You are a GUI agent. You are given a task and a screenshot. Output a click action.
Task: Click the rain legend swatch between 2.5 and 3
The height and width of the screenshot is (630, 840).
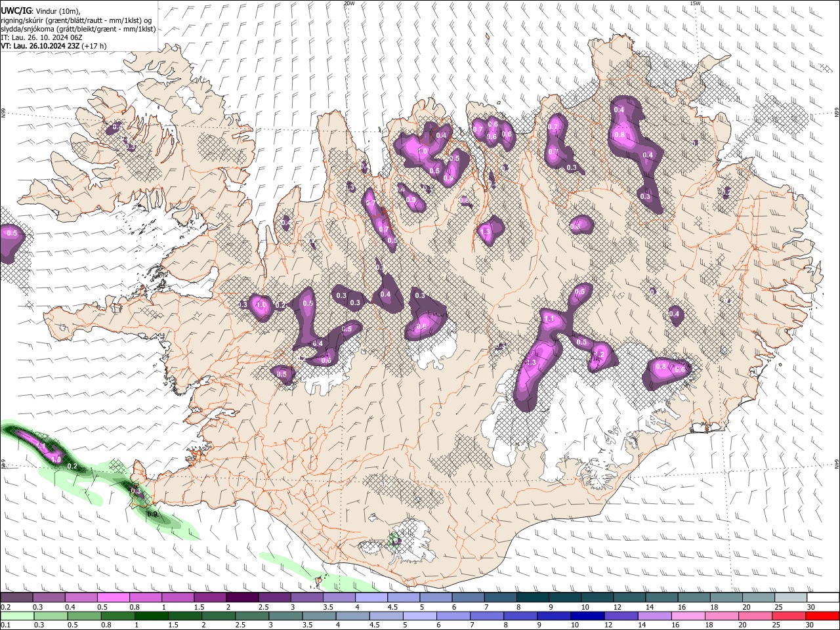252,616
